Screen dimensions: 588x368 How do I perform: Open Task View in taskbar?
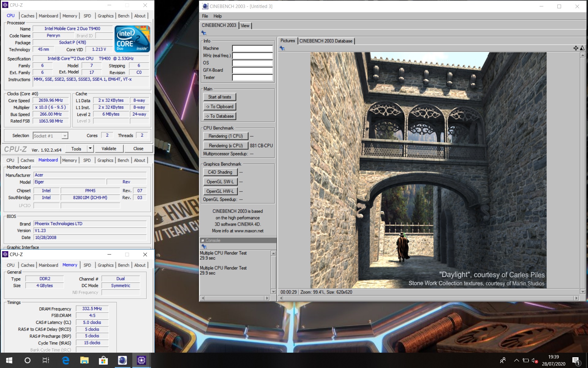coord(46,360)
